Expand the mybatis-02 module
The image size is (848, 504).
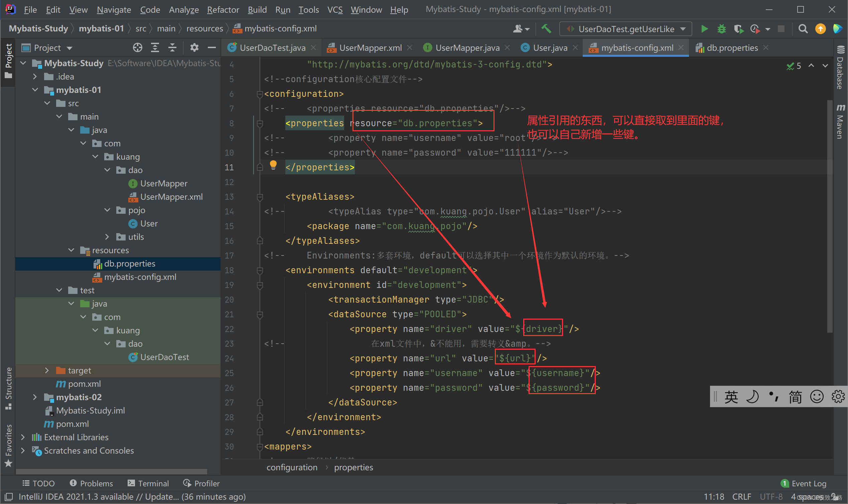pos(35,397)
